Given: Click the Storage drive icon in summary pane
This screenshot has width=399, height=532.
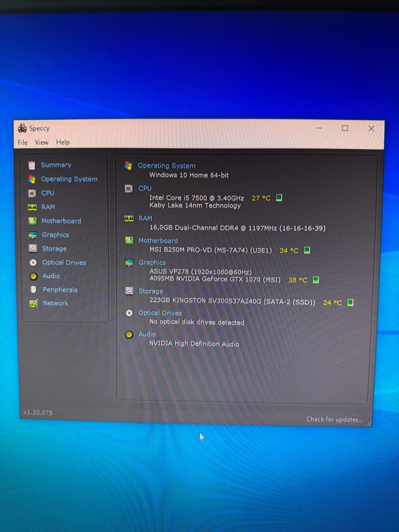Looking at the screenshot, I should (x=129, y=291).
